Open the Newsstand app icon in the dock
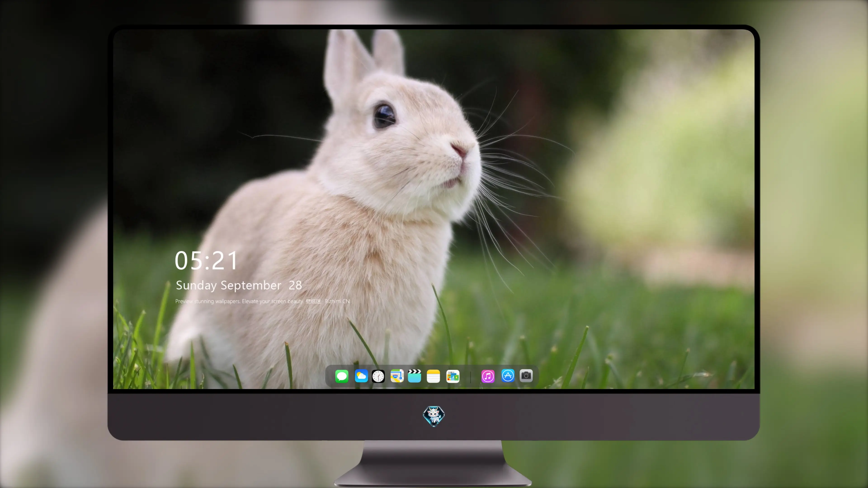This screenshot has height=488, width=868. (x=453, y=376)
